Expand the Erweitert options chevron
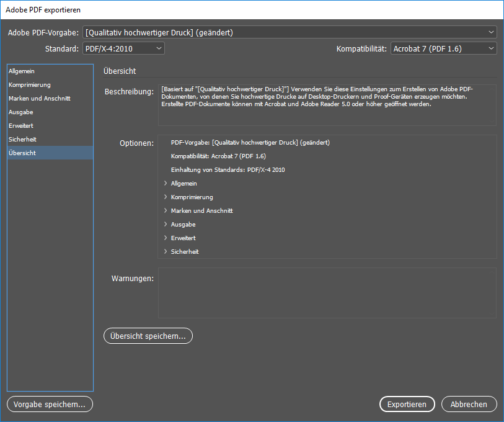Screen dimensions: 504x422 [x=166, y=238]
